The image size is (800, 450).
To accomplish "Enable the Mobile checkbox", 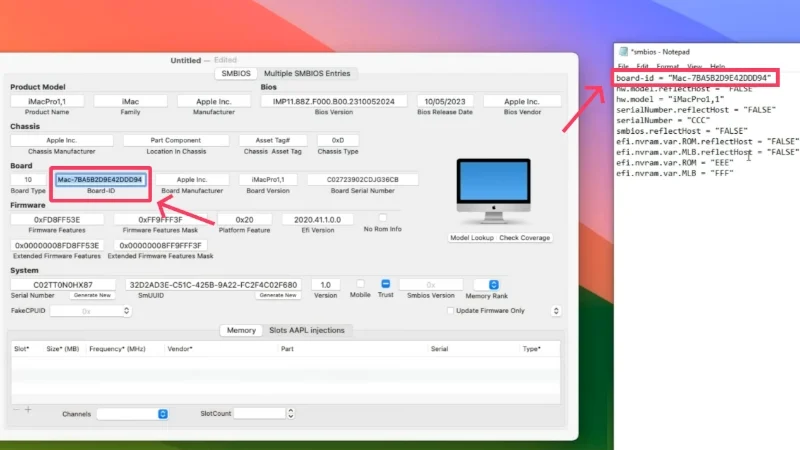I will pyautogui.click(x=360, y=284).
